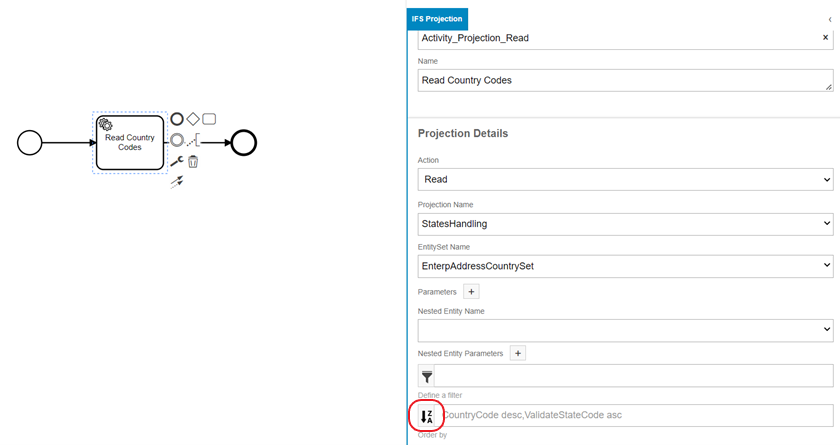This screenshot has width=840, height=445.
Task: Expand the empty Nested Entity Name dropdown
Action: (625, 330)
